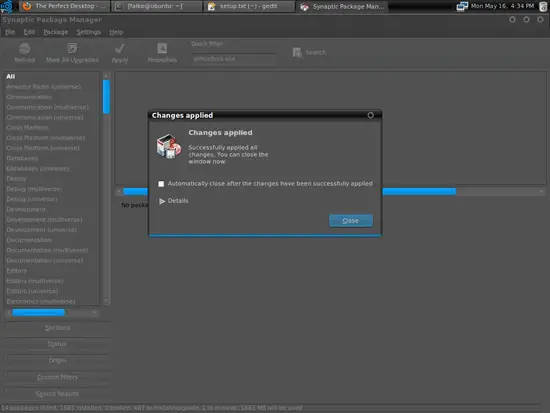The height and width of the screenshot is (413, 550).
Task: Click the Synaptic package icon in dialog
Action: coord(169,146)
